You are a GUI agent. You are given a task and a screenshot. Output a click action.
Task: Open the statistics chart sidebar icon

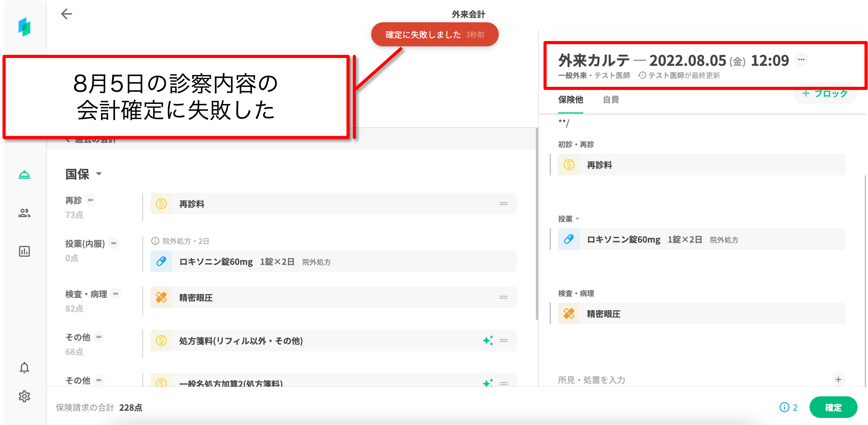(24, 251)
